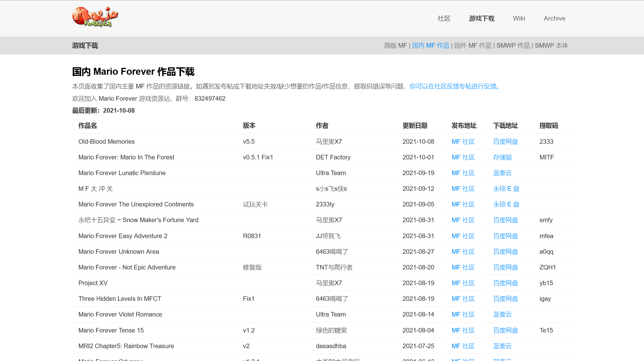Screen dimensions: 644x361
Task: Click 永硕 E 盘 link for MF大冲关
Action: pos(506,189)
